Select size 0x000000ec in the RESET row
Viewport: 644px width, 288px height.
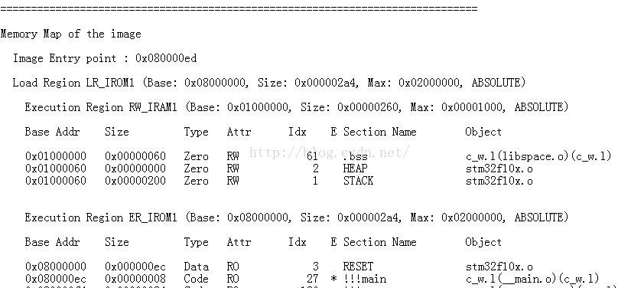pyautogui.click(x=135, y=267)
